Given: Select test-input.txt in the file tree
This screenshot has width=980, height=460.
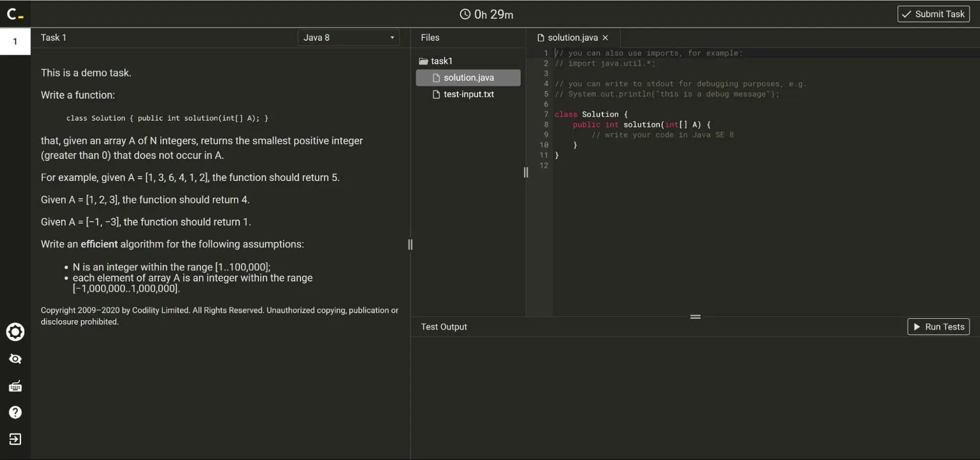Looking at the screenshot, I should pyautogui.click(x=468, y=94).
